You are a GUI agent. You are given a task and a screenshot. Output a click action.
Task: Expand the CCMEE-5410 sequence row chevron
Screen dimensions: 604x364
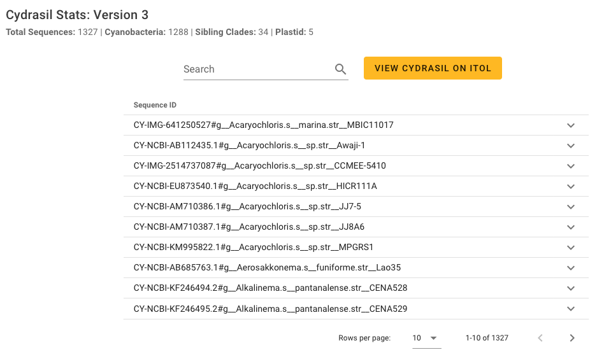pos(571,166)
